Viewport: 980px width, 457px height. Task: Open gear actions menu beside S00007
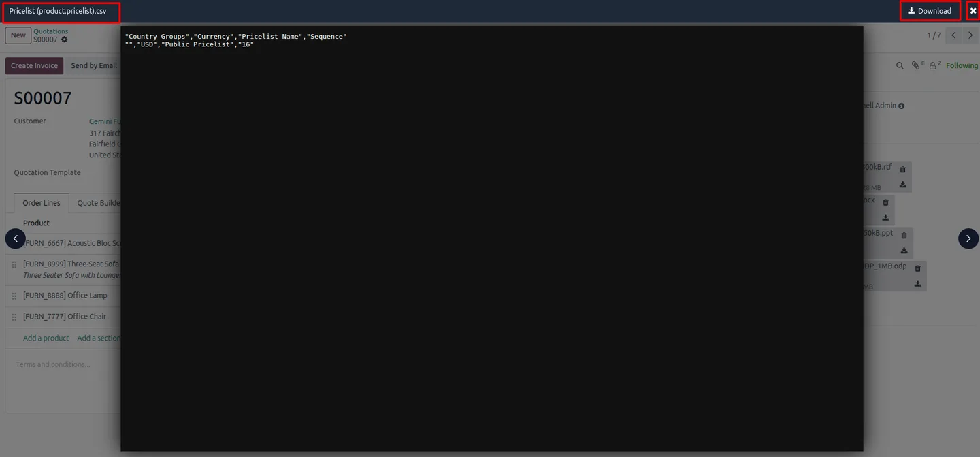[x=65, y=40]
